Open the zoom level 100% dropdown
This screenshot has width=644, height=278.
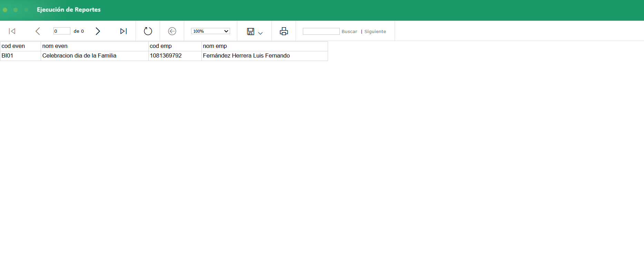point(210,31)
